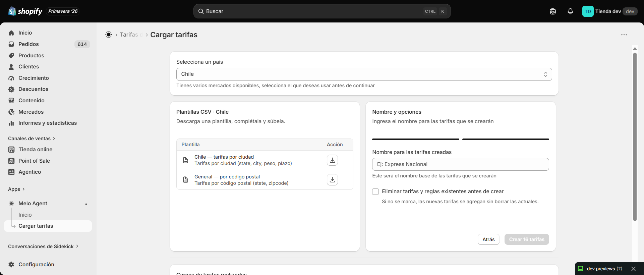Click the 614 orders badge

click(82, 44)
